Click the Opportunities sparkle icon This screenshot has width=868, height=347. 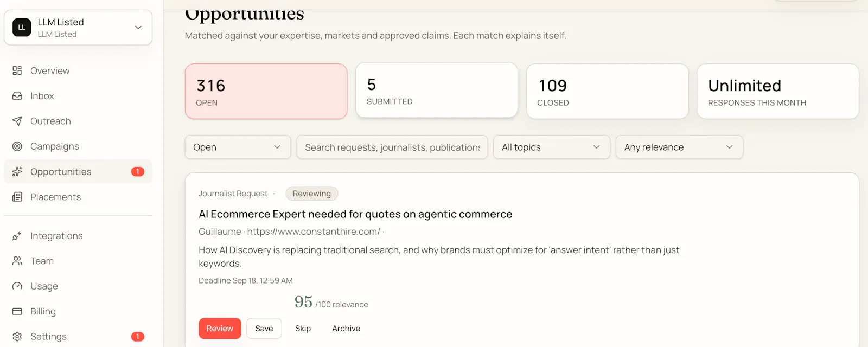click(x=17, y=172)
